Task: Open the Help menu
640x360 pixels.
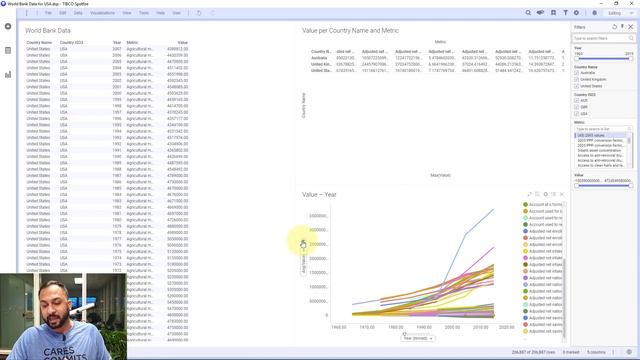Action: [160, 13]
